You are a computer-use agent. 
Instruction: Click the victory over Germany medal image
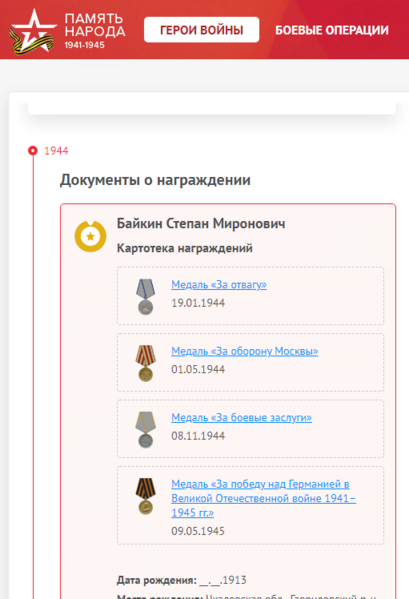[x=145, y=496]
